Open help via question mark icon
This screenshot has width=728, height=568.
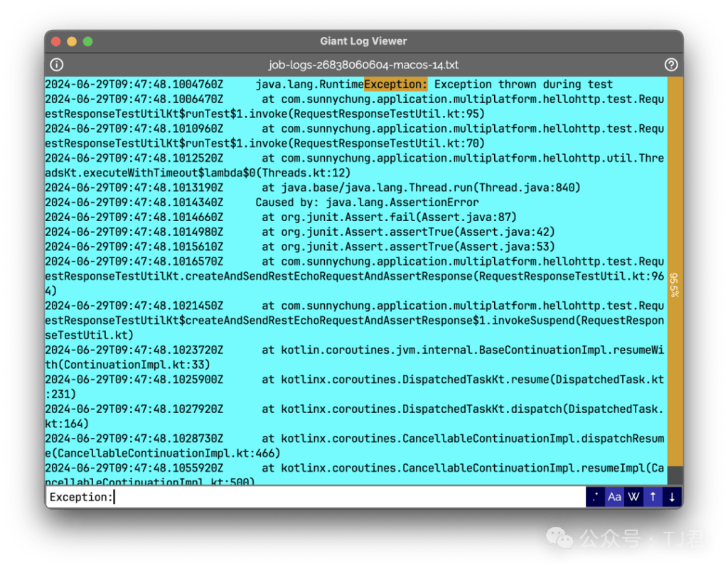(670, 65)
